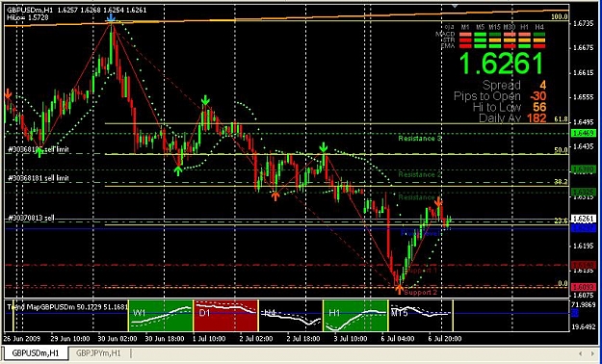Select the red D1 trend map panel

coord(225,316)
